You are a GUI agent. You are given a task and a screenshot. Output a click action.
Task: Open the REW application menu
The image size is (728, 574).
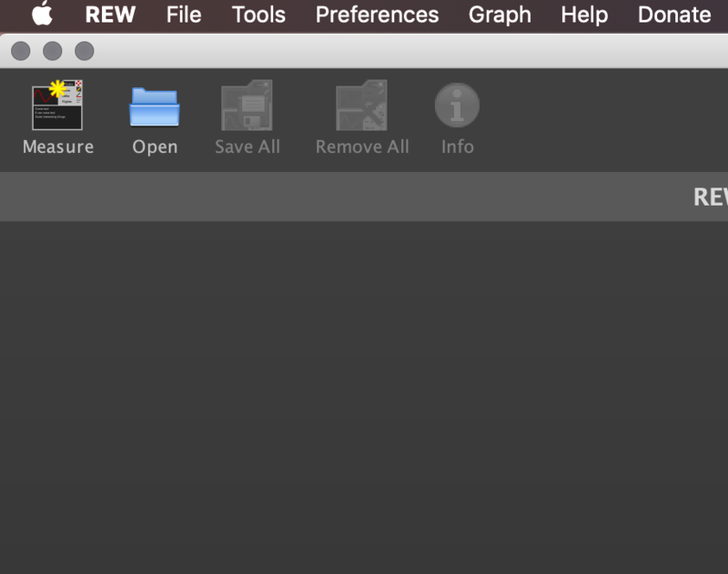tap(110, 15)
